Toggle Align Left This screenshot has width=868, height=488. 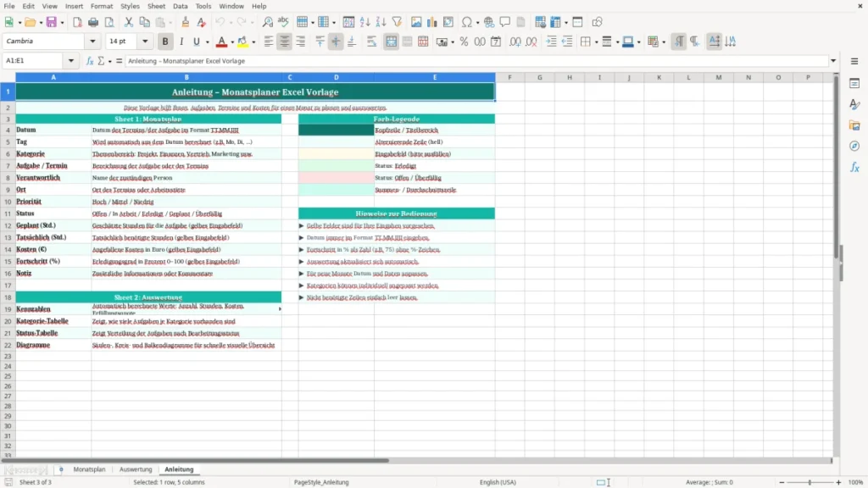click(269, 42)
